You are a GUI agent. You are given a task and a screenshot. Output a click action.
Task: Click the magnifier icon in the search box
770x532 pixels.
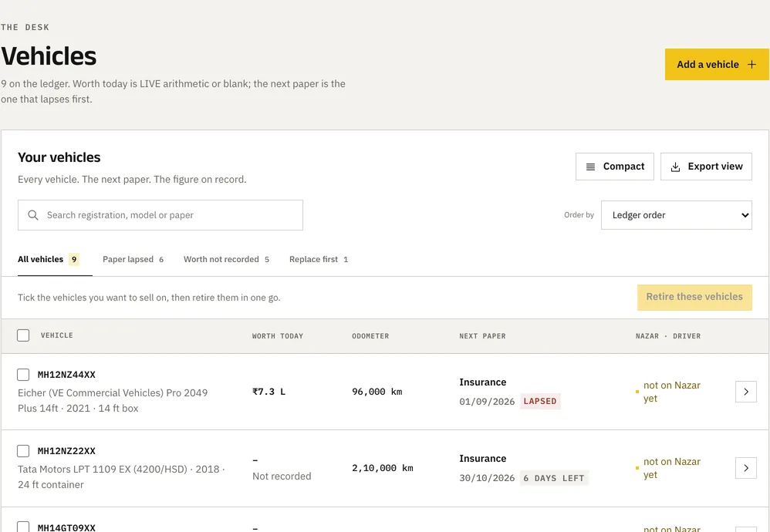click(x=33, y=215)
